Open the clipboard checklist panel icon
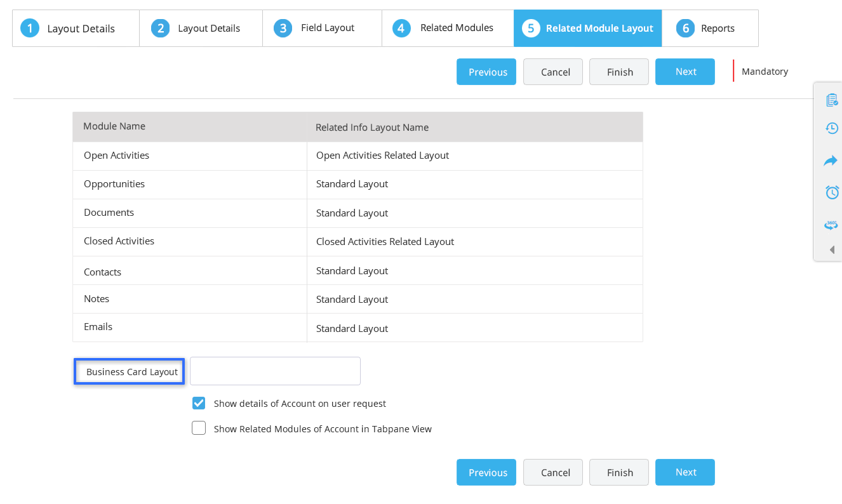842x504 pixels. [831, 99]
